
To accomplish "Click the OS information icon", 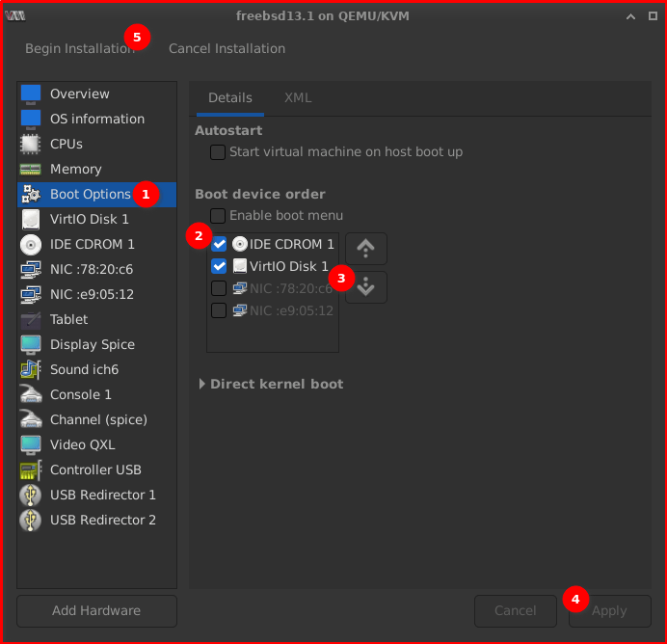I will (x=31, y=120).
